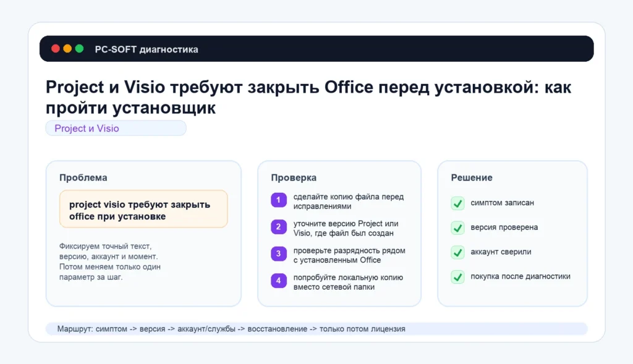Click the green maximize dot in title bar
This screenshot has height=364, width=633.
click(80, 49)
